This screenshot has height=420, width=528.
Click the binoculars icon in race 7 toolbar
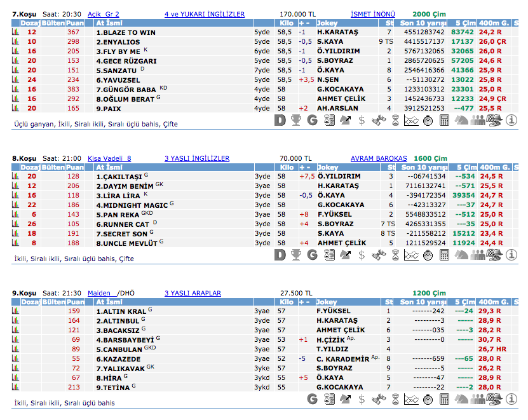[x=379, y=120]
